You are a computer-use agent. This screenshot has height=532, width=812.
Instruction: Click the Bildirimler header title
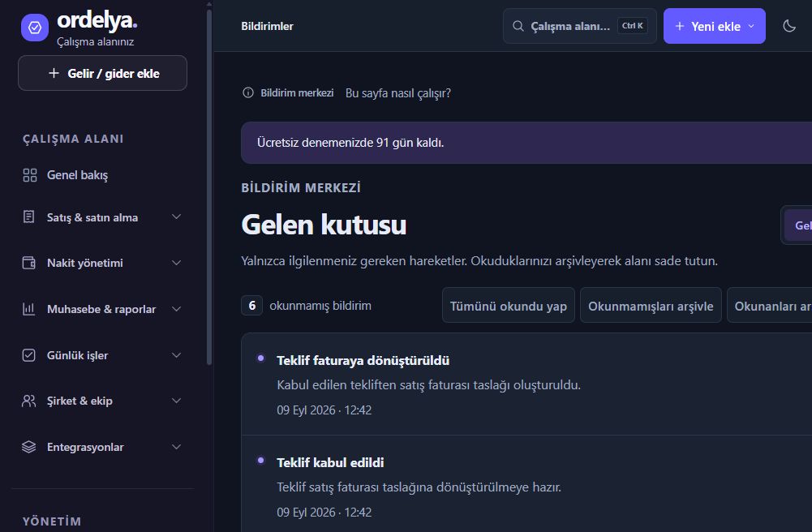coord(267,26)
